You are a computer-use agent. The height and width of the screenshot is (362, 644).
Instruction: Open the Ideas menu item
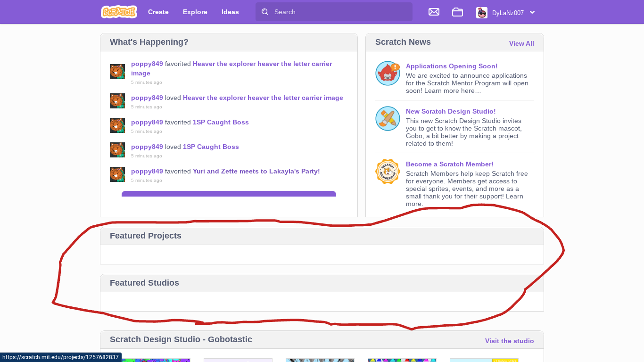[230, 12]
